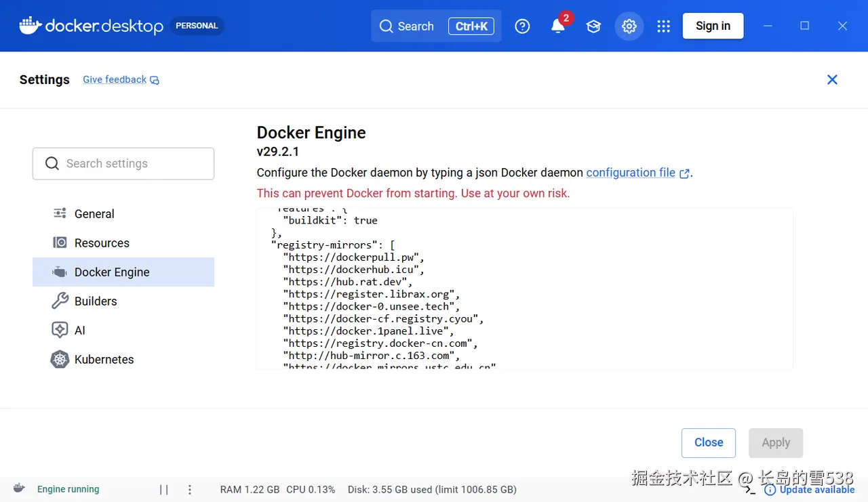Close Settings with the blue X
Image resolution: width=868 pixels, height=502 pixels.
tap(832, 79)
